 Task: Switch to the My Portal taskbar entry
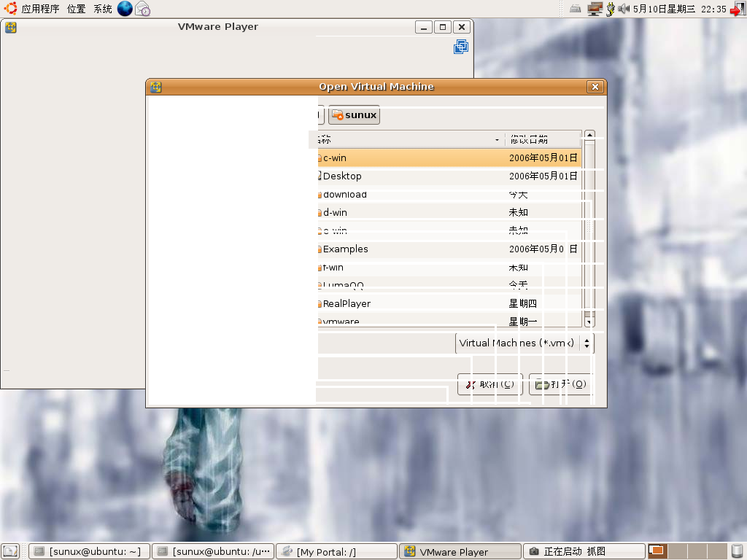(x=336, y=551)
